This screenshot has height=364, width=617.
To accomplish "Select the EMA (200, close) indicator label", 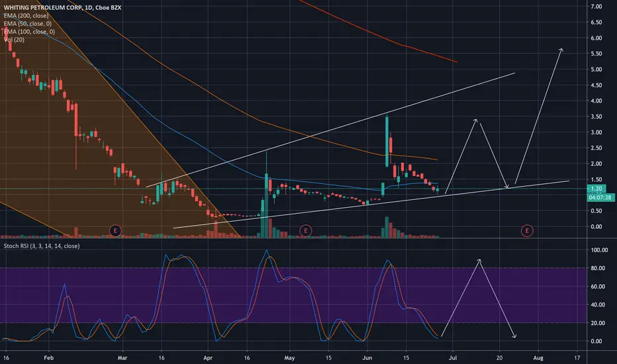I will click(26, 16).
